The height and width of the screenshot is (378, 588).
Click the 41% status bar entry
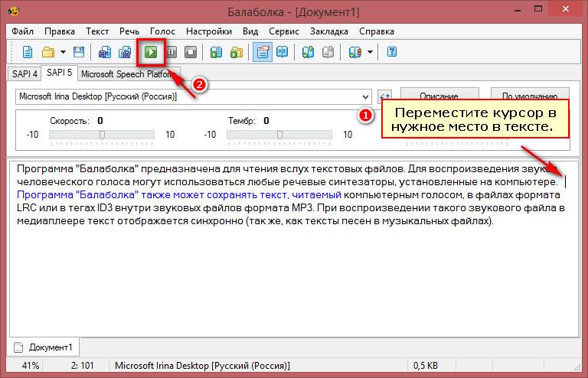(31, 366)
